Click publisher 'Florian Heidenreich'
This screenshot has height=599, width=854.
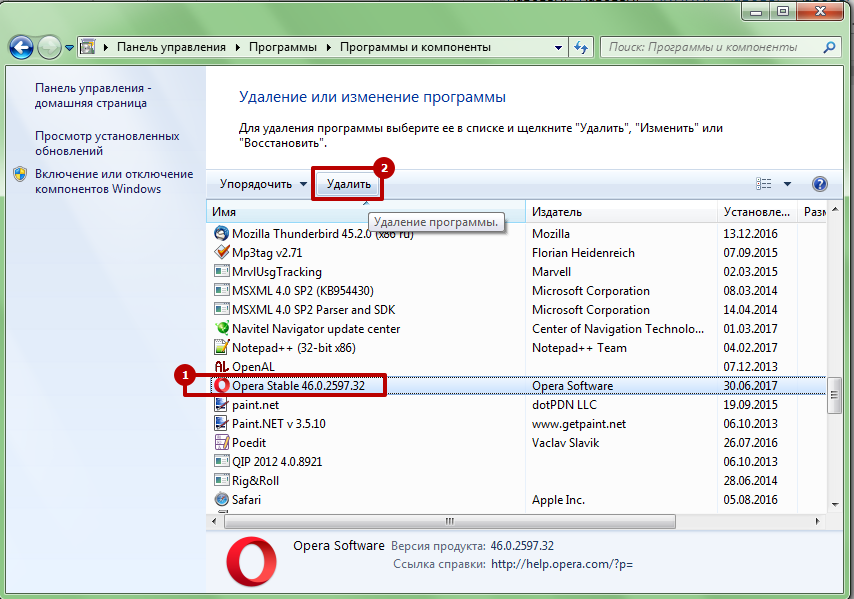[x=583, y=253]
